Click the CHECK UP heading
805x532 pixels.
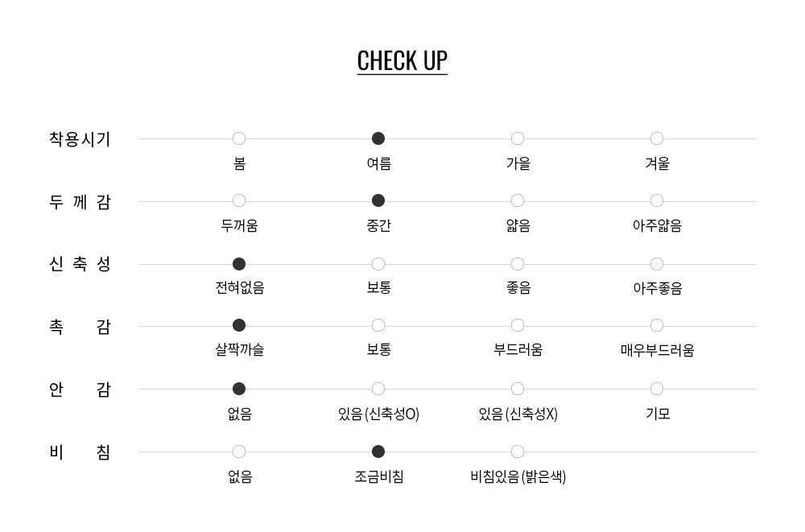pyautogui.click(x=402, y=61)
